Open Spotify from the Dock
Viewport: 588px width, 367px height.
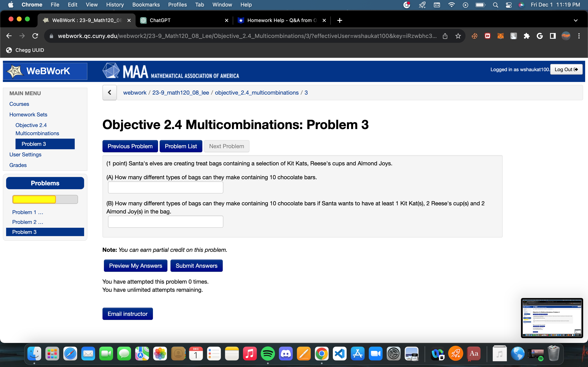[268, 353]
